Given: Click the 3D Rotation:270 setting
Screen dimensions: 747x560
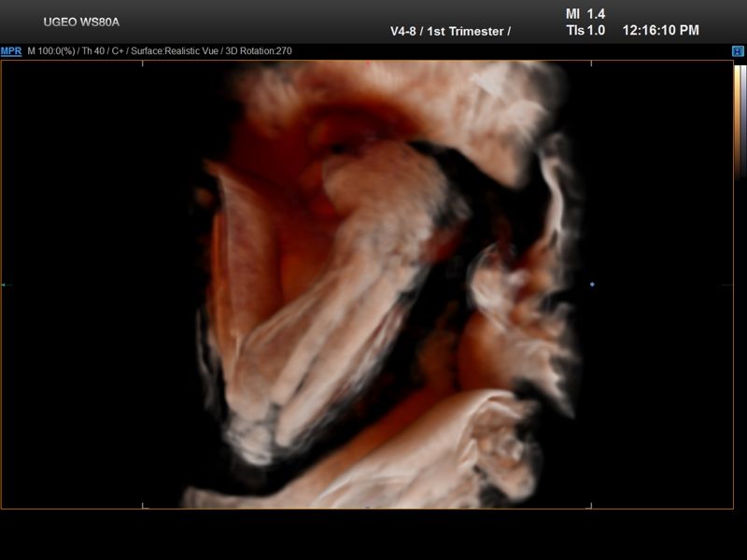Looking at the screenshot, I should coord(258,51).
